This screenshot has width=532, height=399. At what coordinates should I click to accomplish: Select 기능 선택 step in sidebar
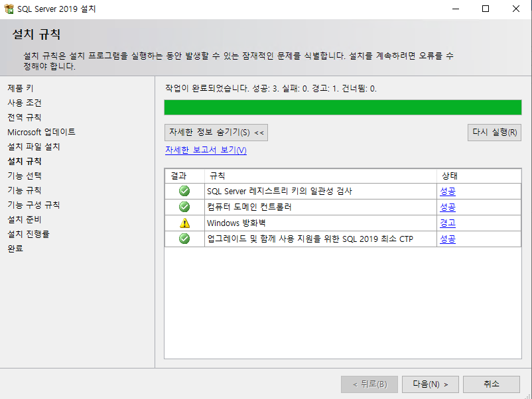[x=25, y=176]
